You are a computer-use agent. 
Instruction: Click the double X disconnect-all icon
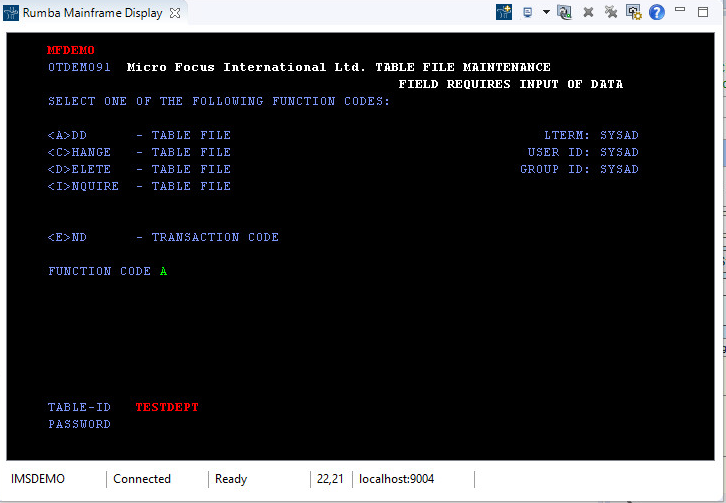pos(611,12)
